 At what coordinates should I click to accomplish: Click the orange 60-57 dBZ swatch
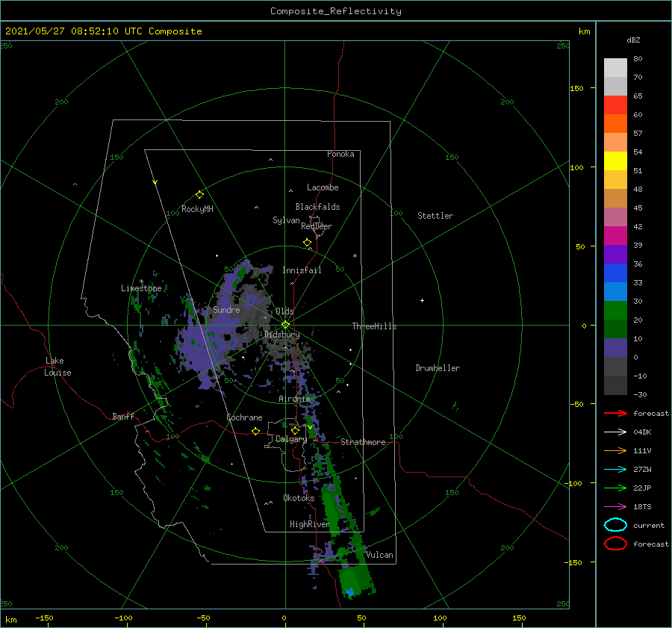pos(615,124)
